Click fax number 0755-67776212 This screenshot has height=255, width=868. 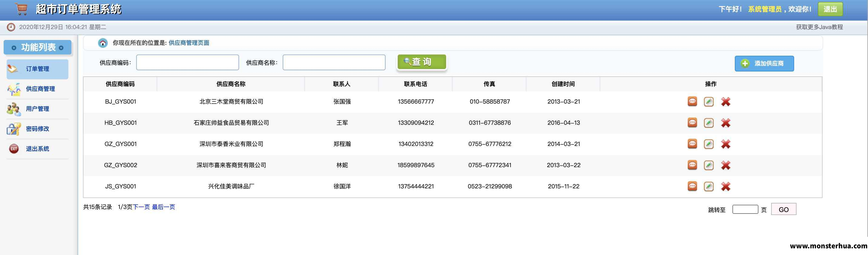click(490, 144)
